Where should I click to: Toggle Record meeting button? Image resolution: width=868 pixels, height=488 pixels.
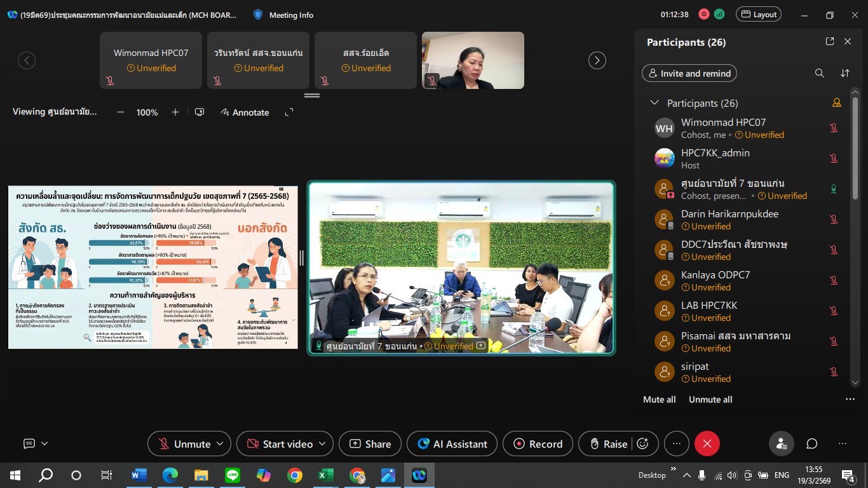[x=538, y=444]
